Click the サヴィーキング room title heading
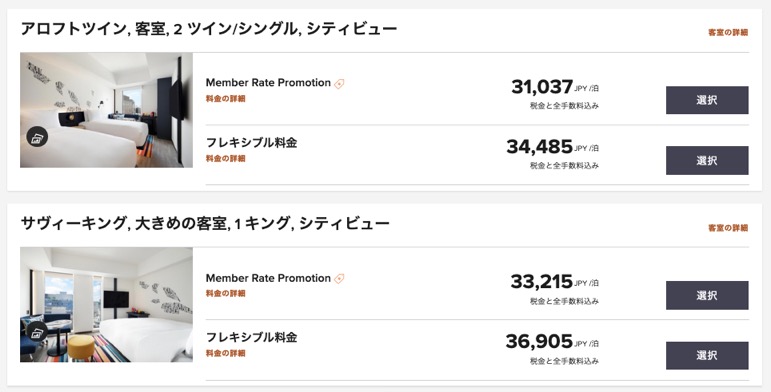This screenshot has width=771, height=392. [x=205, y=224]
